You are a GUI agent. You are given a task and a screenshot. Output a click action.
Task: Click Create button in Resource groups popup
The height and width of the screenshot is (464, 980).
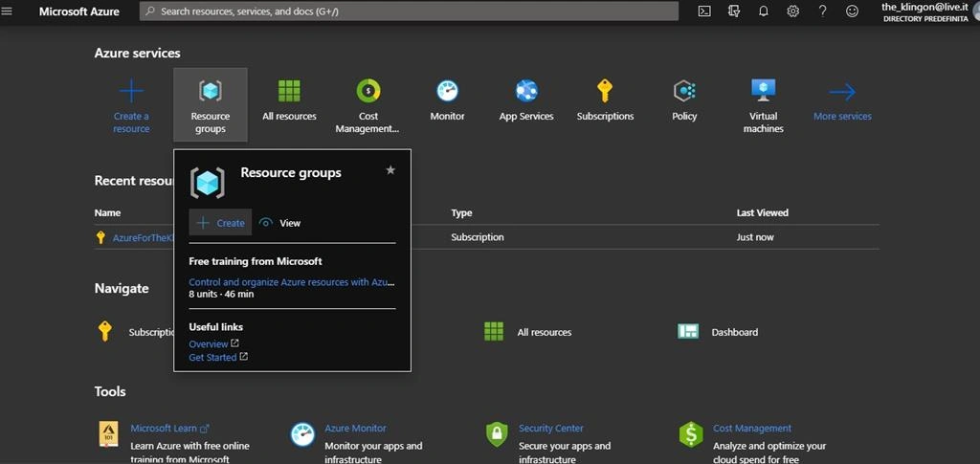(220, 222)
